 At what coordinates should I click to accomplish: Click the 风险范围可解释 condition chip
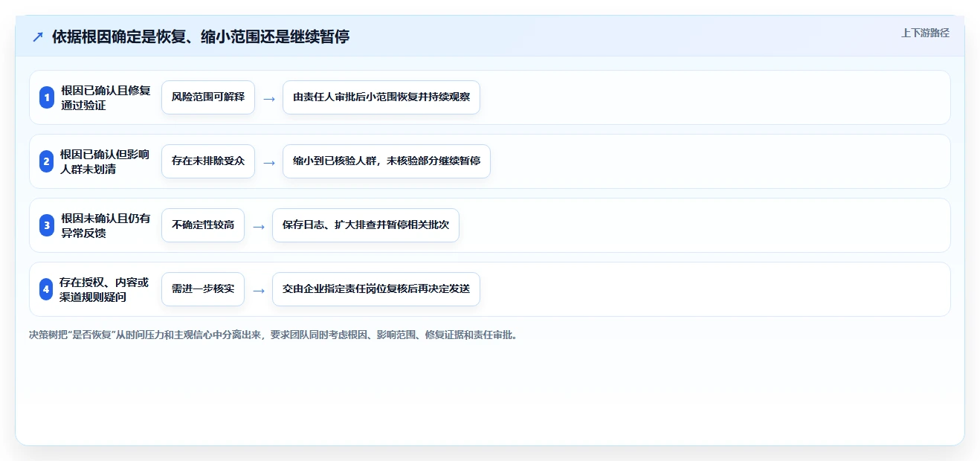tap(208, 97)
